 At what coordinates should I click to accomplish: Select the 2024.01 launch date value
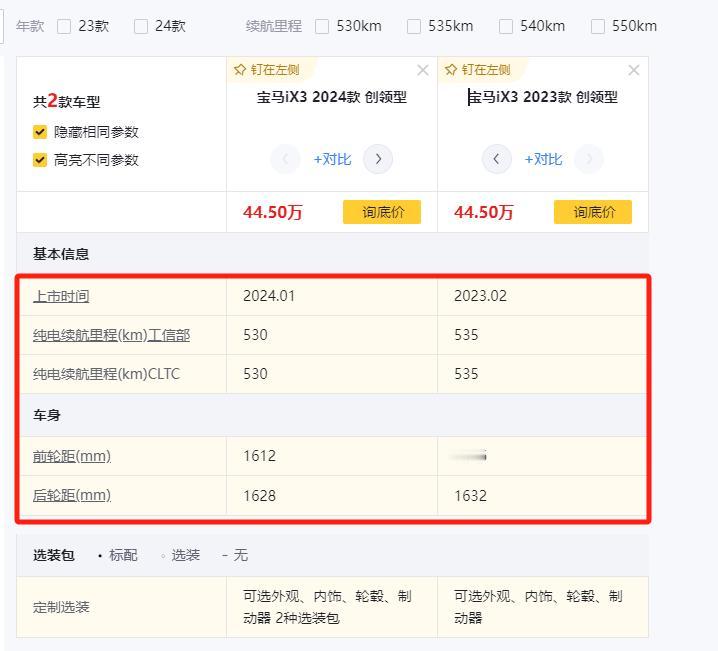pos(269,296)
